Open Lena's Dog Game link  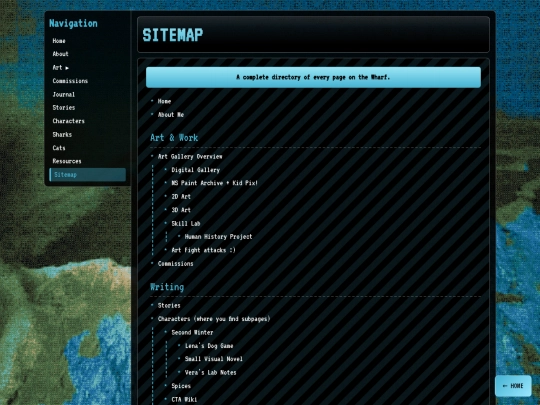pyautogui.click(x=209, y=346)
